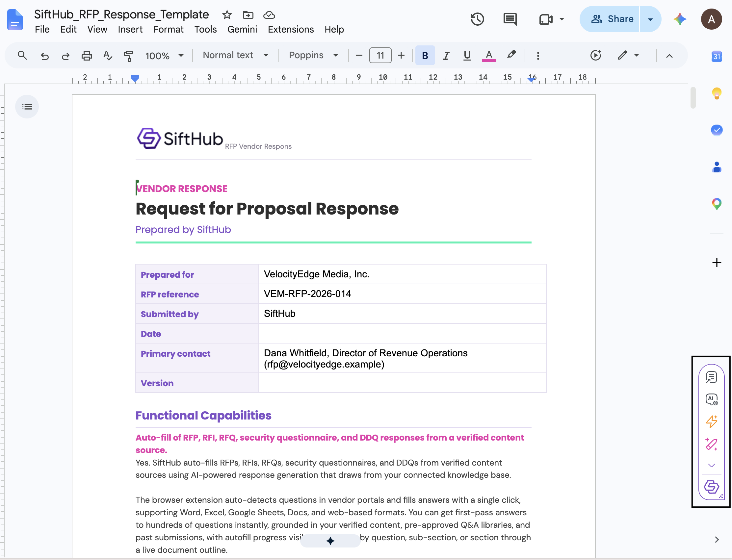The height and width of the screenshot is (560, 732).
Task: Toggle bold formatting
Action: [x=425, y=55]
